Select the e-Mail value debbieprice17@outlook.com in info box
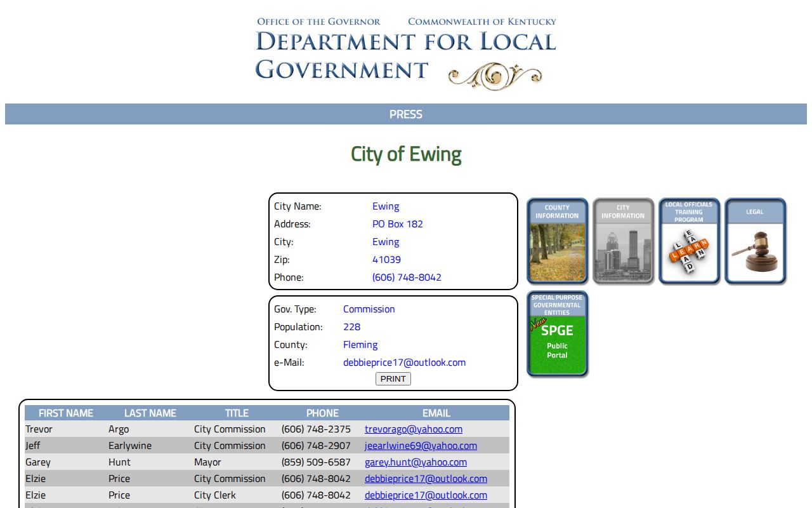The width and height of the screenshot is (812, 508). [404, 363]
